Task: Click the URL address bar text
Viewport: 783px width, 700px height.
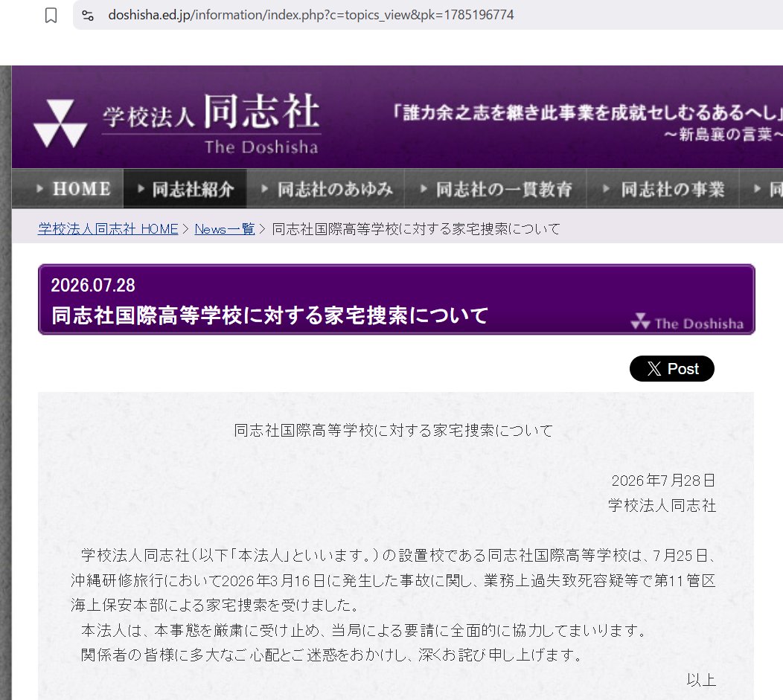Action: pos(310,15)
